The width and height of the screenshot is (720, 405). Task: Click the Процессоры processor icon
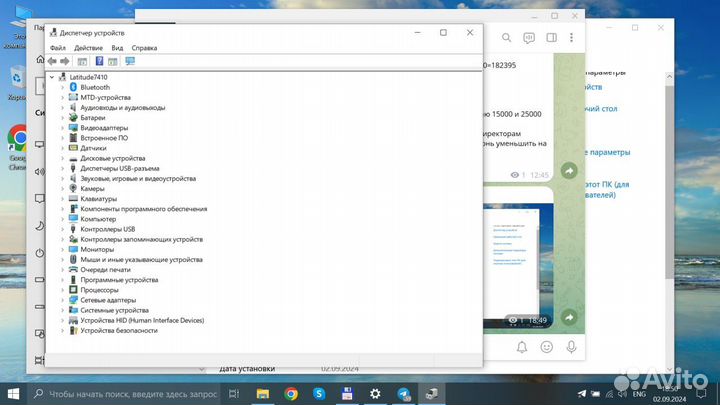pyautogui.click(x=73, y=289)
